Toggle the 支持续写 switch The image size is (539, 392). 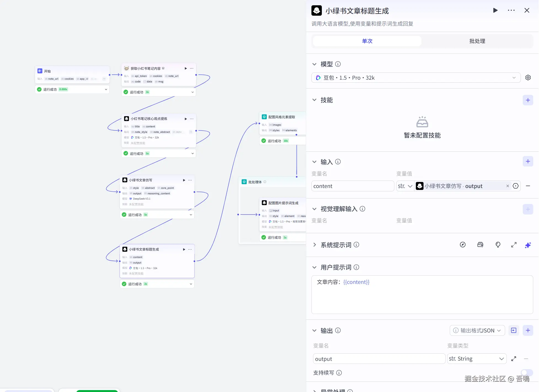pyautogui.click(x=526, y=372)
